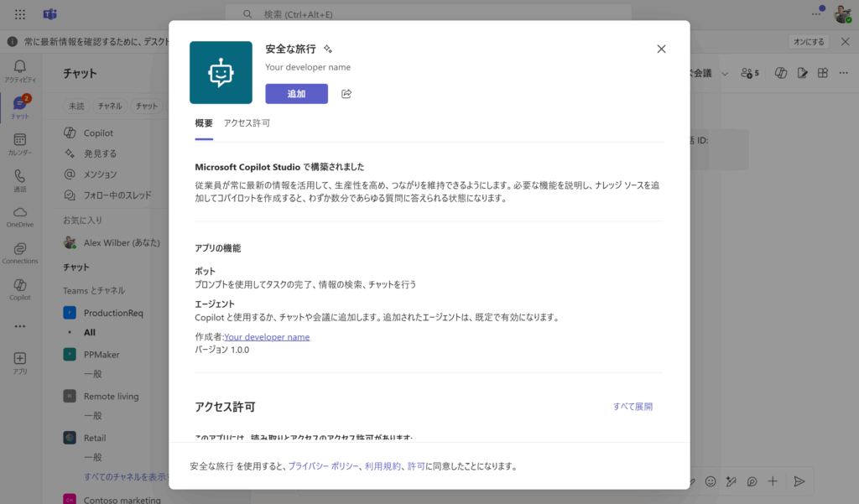859x504 pixels.
Task: Open 通話 from the app rail
Action: [x=20, y=180]
